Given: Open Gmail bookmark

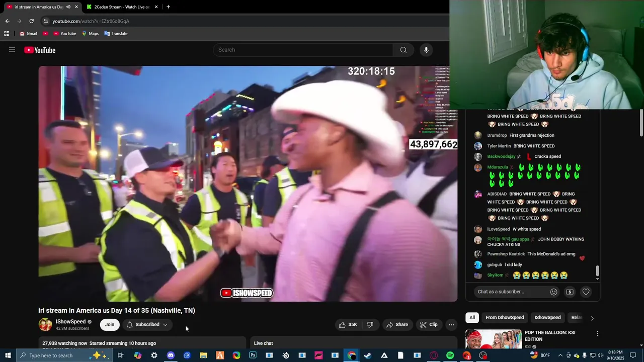Looking at the screenshot, I should (28, 34).
